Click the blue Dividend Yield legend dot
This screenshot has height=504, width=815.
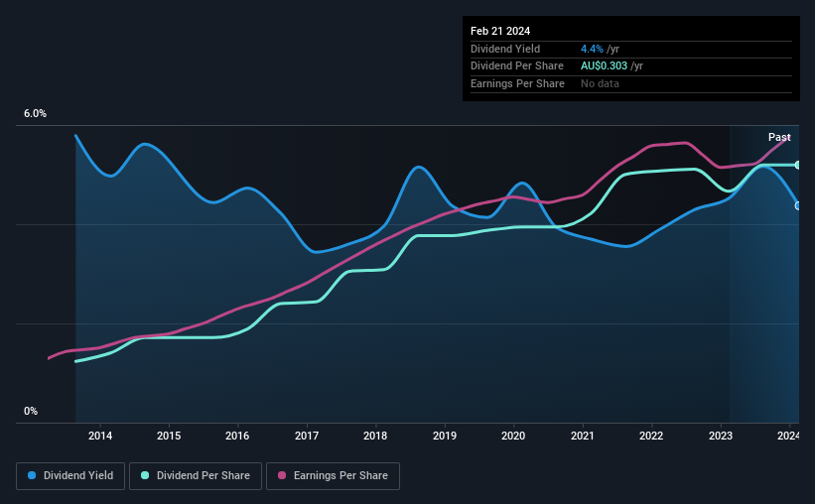coord(32,475)
